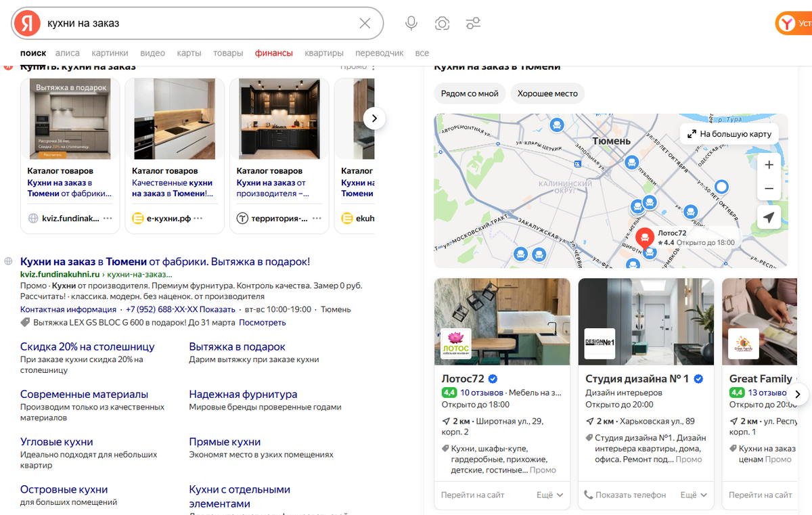Open 'Кухни с отдельными элементами' sitelink
812x515 pixels.
pyautogui.click(x=240, y=496)
